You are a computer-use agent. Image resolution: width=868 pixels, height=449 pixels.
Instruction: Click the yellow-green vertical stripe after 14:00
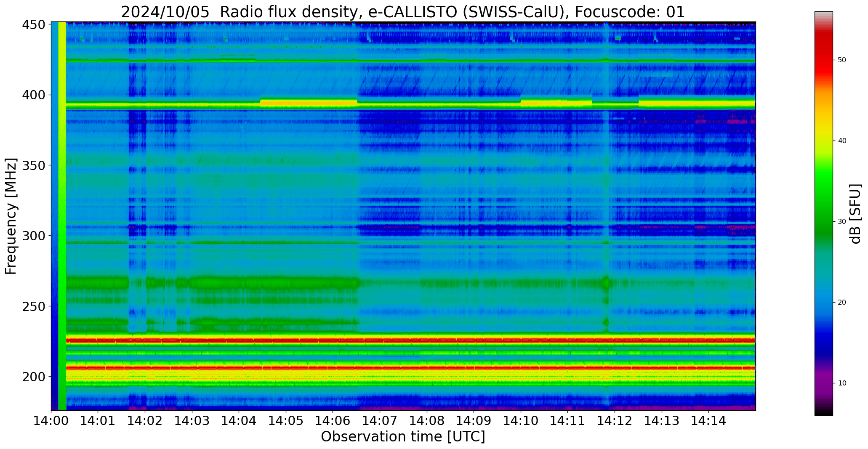[62, 216]
